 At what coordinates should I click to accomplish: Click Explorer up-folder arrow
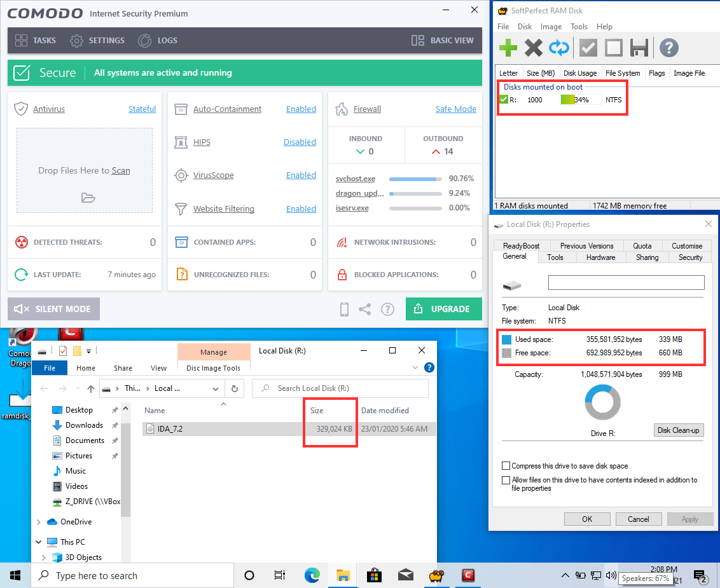click(x=91, y=389)
